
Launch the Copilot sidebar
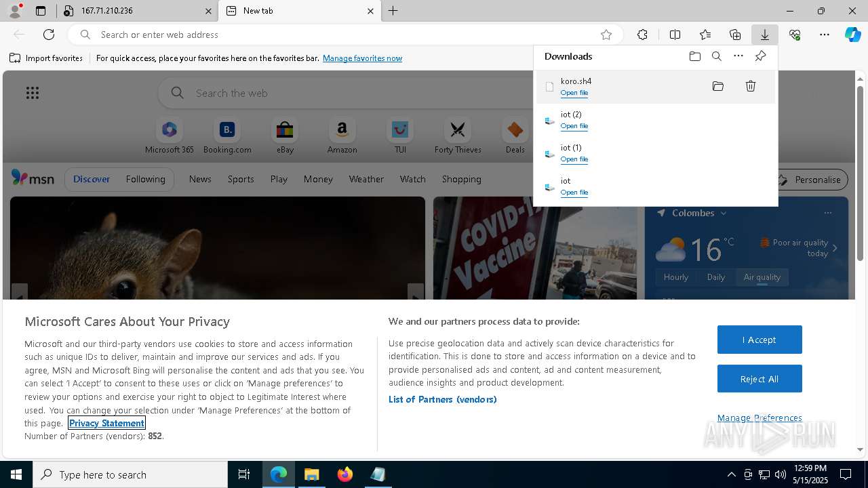tap(853, 35)
